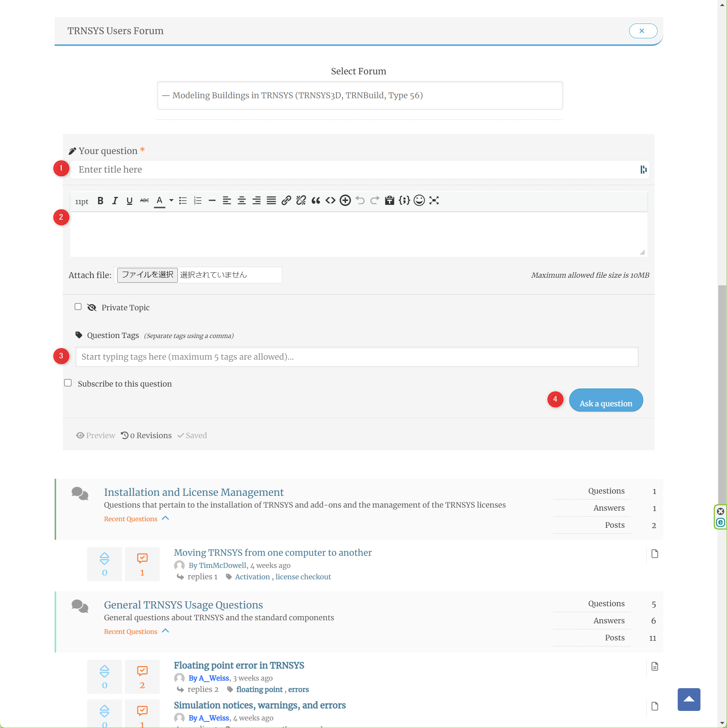Open Floating point error in TRNSYS topic
This screenshot has height=728, width=727.
click(x=239, y=665)
